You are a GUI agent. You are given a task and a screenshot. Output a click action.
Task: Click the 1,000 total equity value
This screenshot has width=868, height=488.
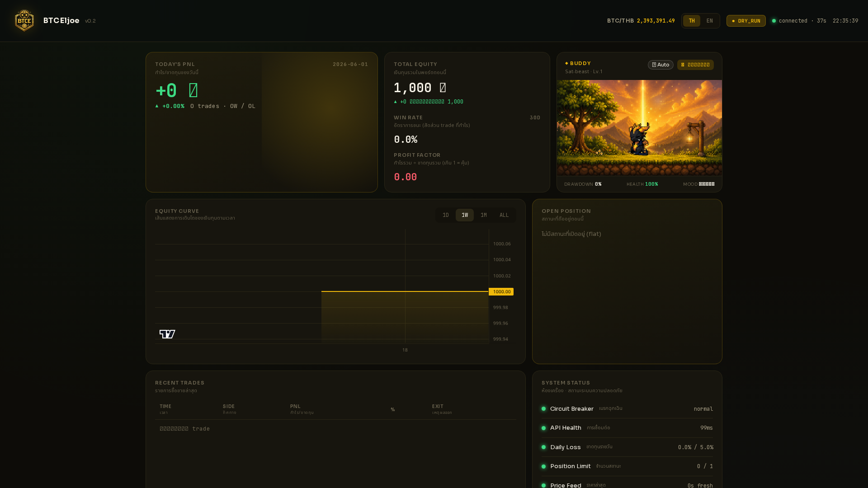pyautogui.click(x=420, y=88)
